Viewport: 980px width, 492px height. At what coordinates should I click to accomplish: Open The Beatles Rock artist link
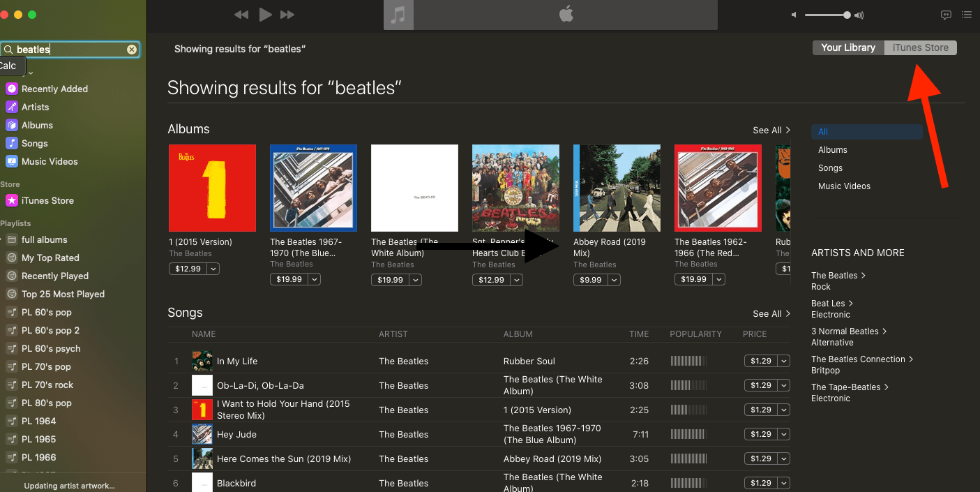(838, 276)
